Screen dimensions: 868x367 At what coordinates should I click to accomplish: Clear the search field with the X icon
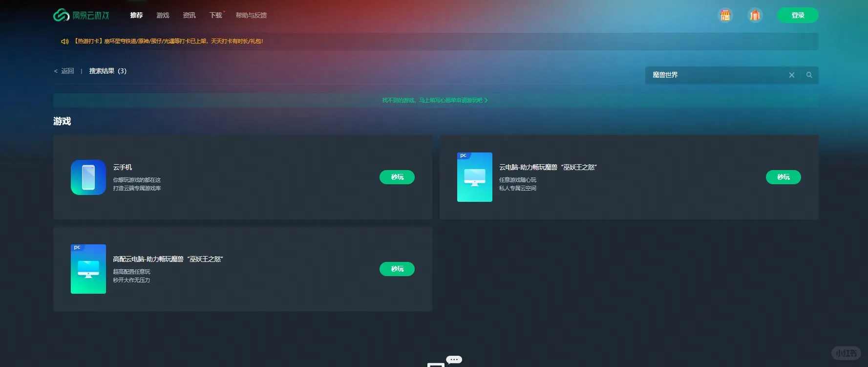(x=792, y=75)
